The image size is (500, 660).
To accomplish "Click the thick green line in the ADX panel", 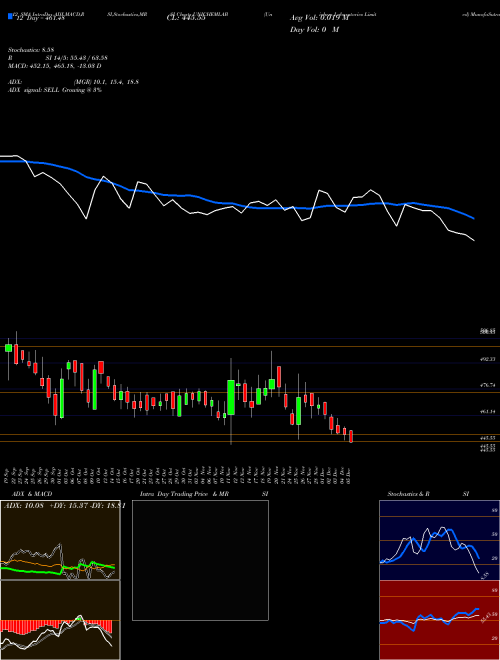I will (57, 568).
